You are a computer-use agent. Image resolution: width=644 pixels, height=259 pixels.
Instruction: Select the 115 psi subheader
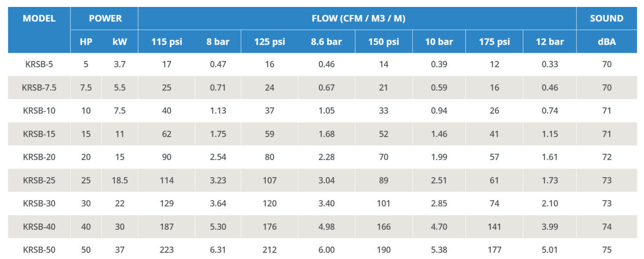pos(167,42)
